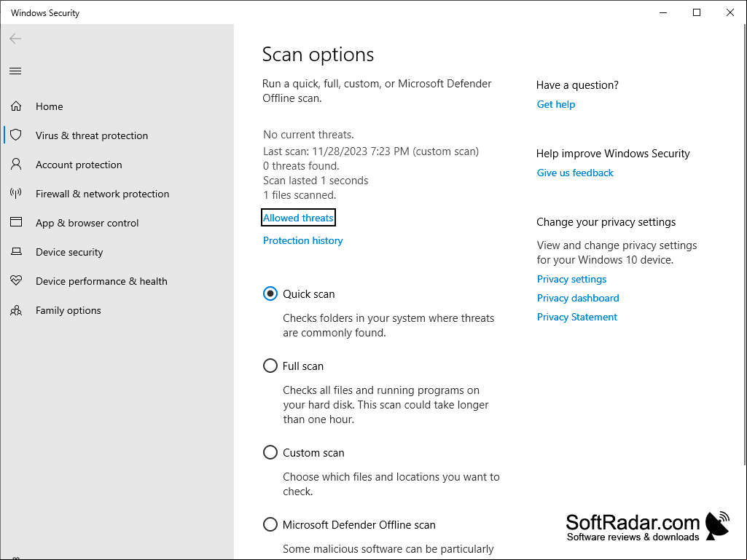
Task: Open the Protection history link
Action: [303, 240]
